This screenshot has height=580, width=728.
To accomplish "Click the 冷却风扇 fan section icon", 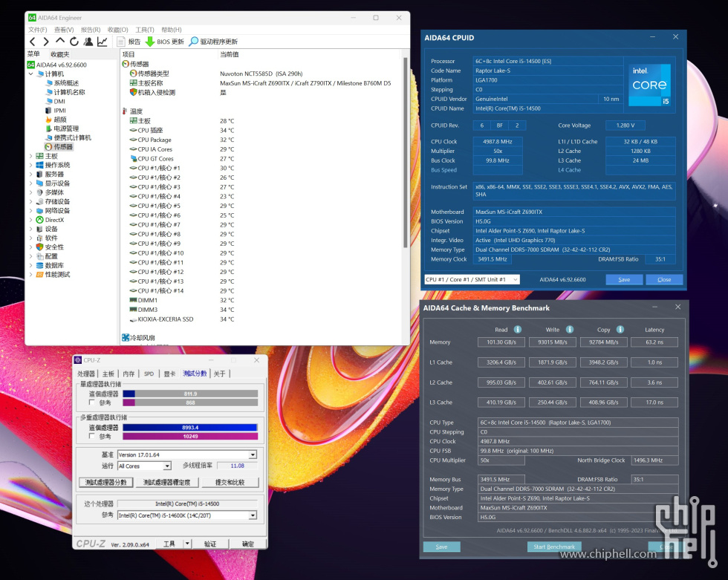I will [126, 337].
